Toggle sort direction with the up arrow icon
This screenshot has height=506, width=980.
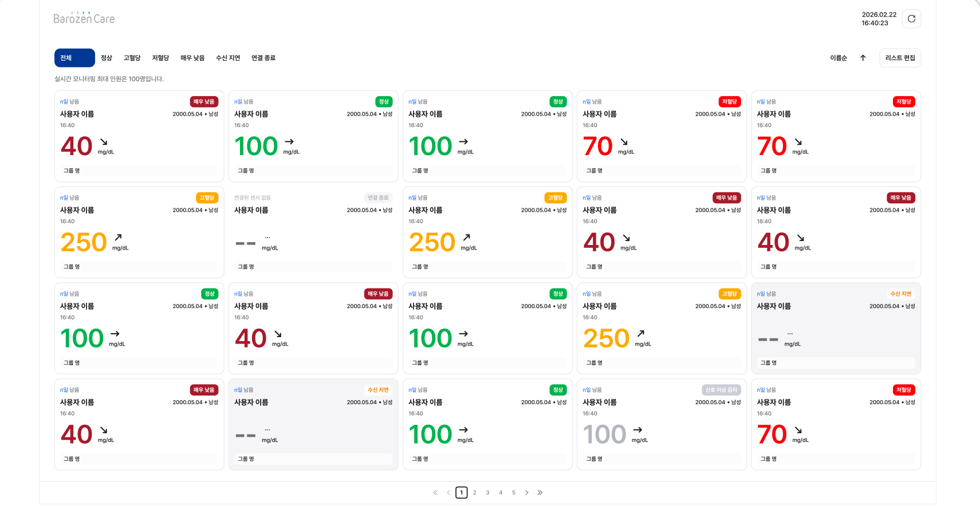pyautogui.click(x=863, y=58)
